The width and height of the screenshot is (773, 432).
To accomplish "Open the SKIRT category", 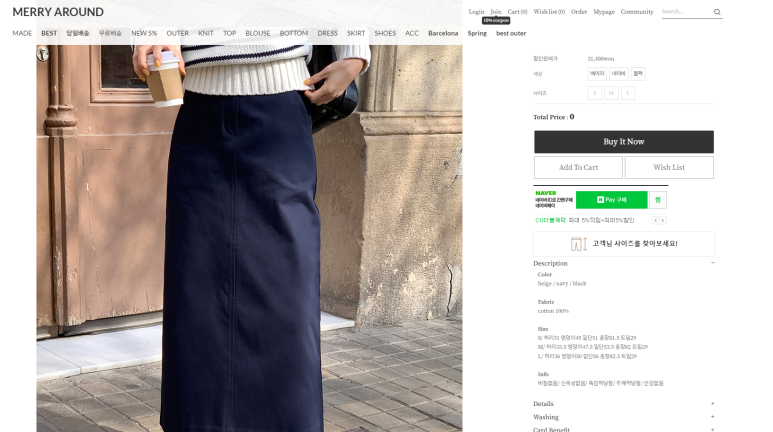I will pyautogui.click(x=356, y=33).
